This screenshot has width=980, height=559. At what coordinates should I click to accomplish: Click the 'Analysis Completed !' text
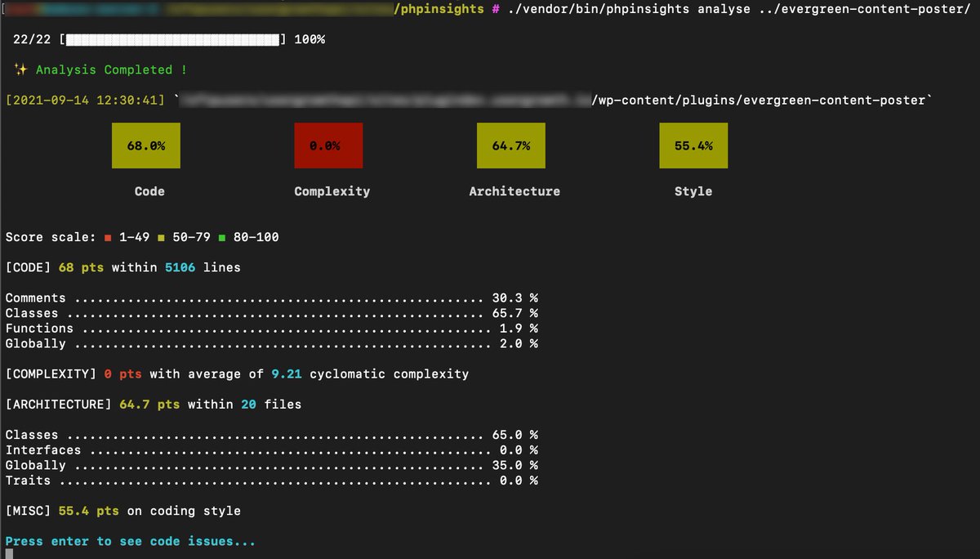click(111, 69)
